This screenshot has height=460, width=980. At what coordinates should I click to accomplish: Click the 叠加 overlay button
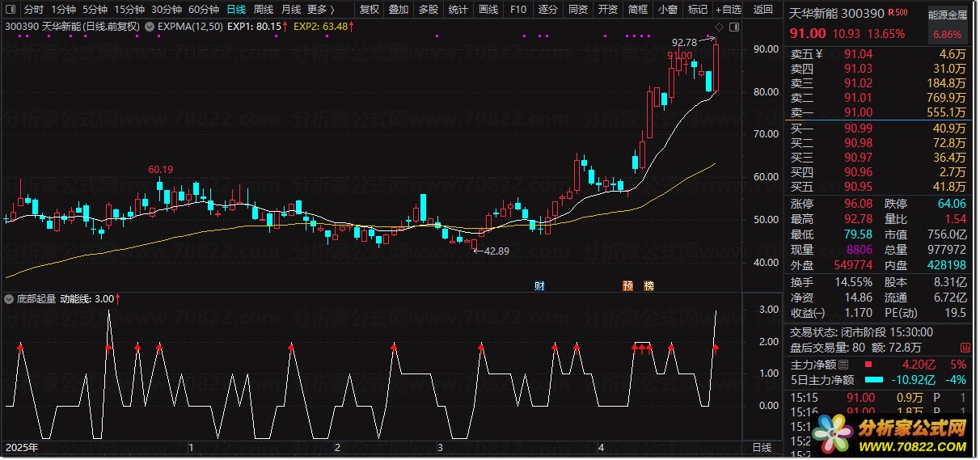coord(399,10)
